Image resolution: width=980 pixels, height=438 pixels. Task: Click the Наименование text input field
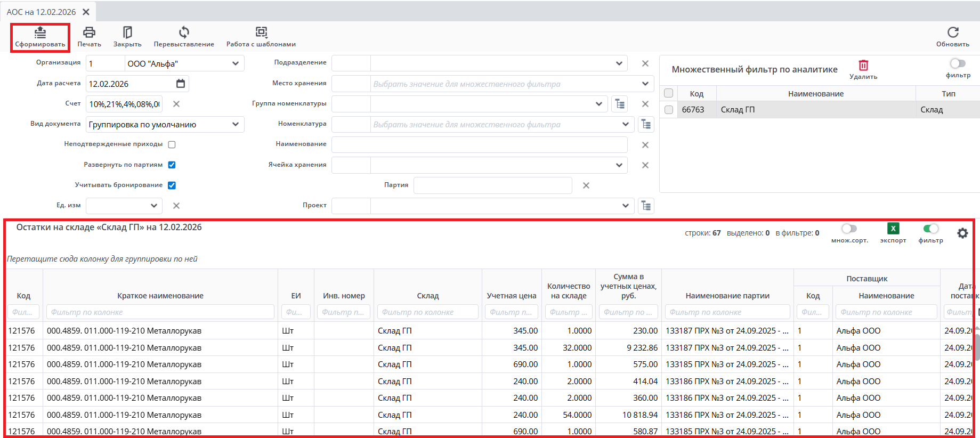pyautogui.click(x=479, y=145)
